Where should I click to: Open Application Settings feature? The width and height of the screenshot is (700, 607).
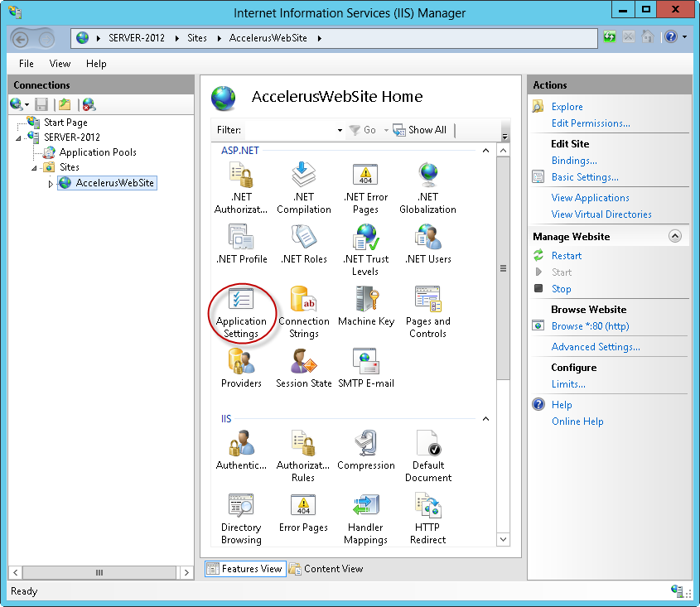pyautogui.click(x=241, y=312)
